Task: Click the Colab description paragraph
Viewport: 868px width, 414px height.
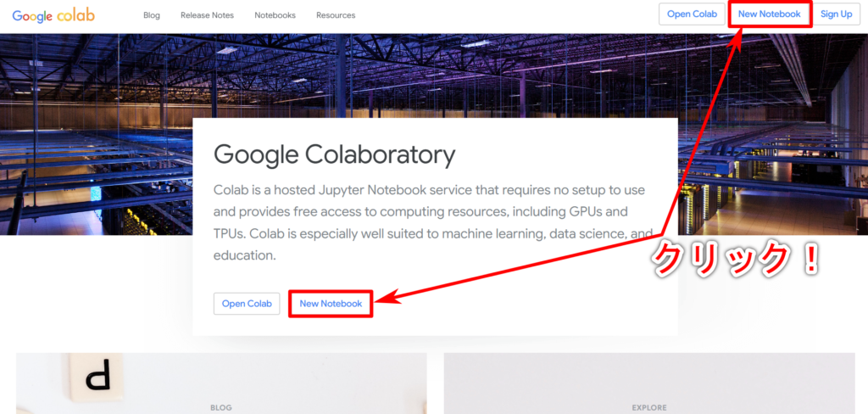Action: [x=435, y=223]
